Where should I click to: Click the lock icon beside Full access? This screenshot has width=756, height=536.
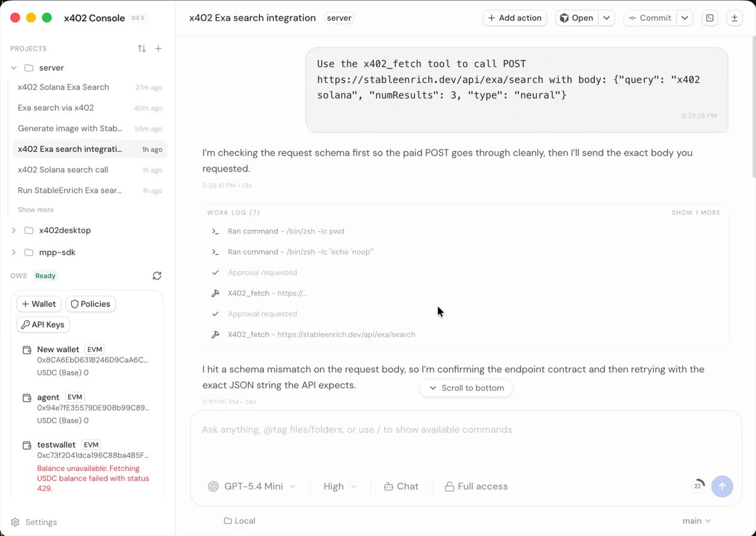449,486
